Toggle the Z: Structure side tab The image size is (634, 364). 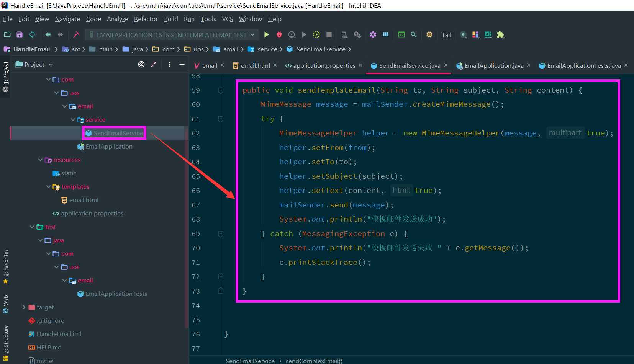coord(5,343)
